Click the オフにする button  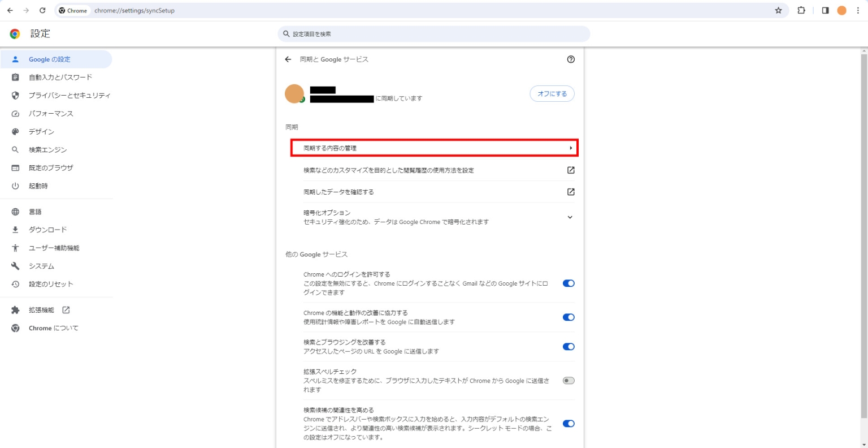click(x=552, y=94)
